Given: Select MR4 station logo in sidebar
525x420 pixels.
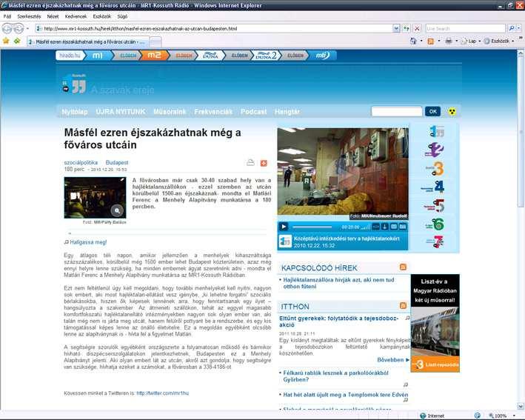Looking at the screenshot, I should pos(433,187).
